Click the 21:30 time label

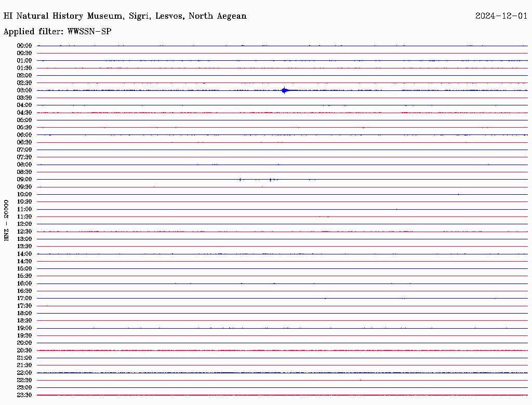(24, 366)
